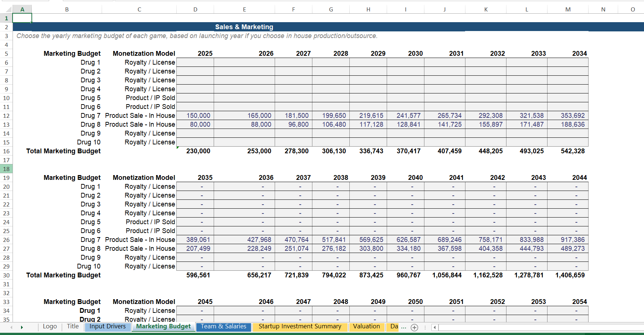Select the Marketing Budget sheet tab
The height and width of the screenshot is (335, 644).
pos(163,327)
